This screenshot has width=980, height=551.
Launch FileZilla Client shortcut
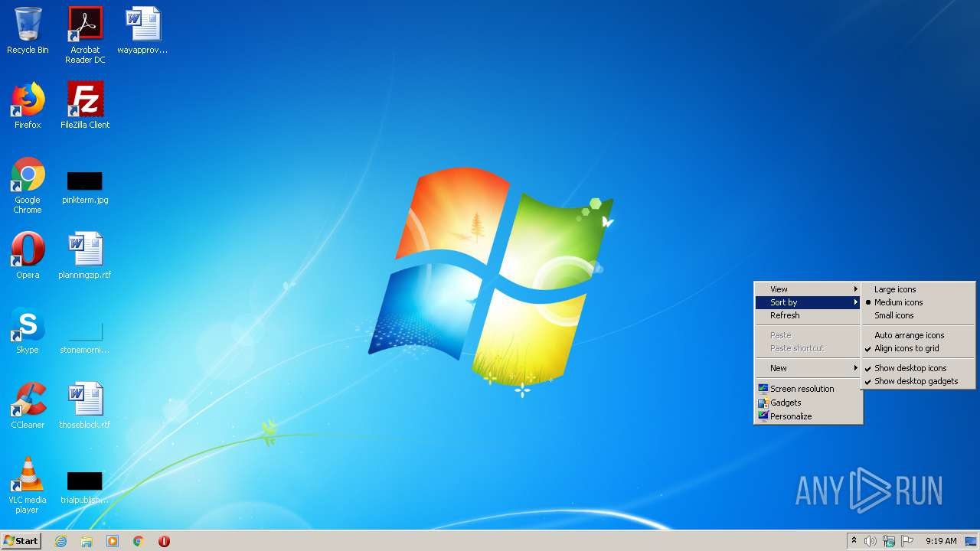(85, 106)
